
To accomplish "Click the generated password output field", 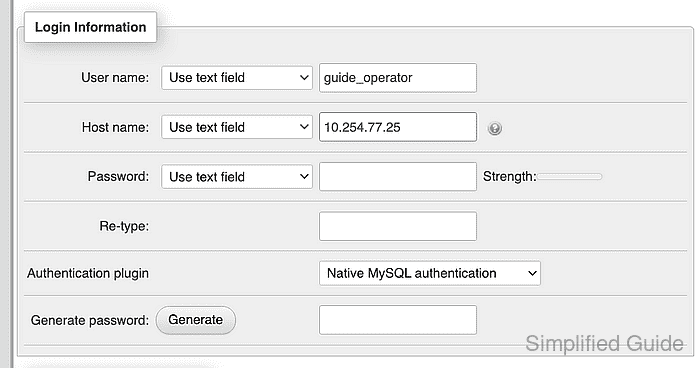I will (398, 320).
